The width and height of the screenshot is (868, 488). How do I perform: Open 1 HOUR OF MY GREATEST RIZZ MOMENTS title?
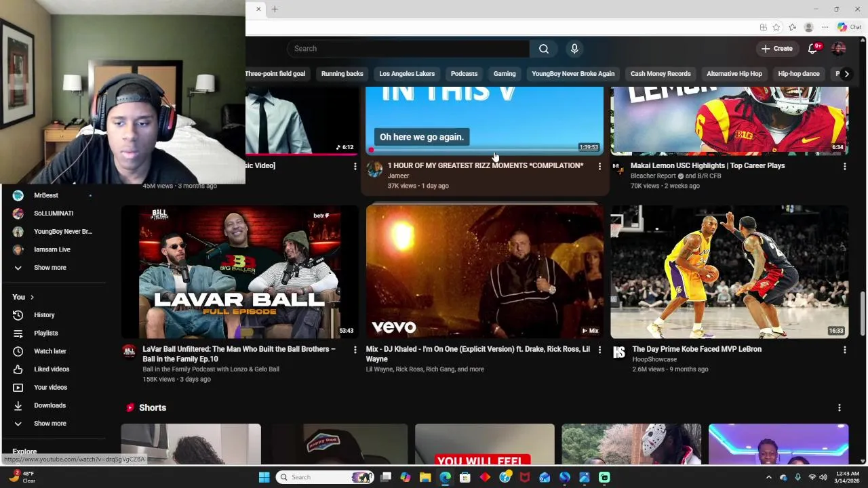click(x=486, y=165)
